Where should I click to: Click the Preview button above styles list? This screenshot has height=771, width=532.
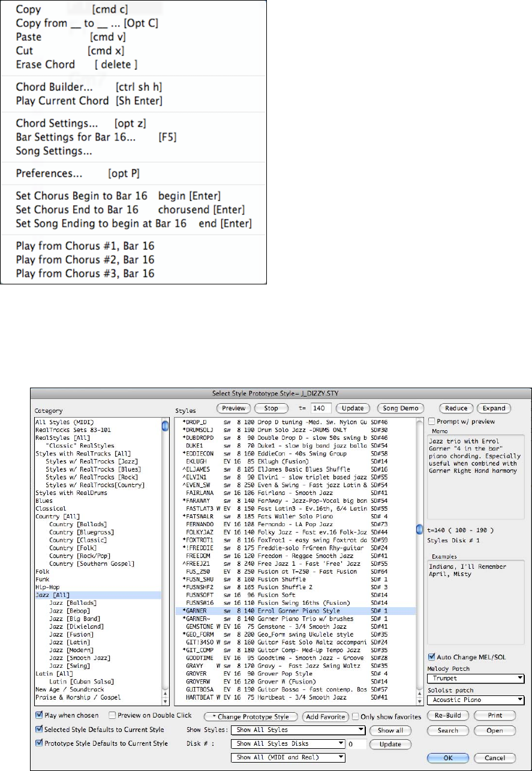pyautogui.click(x=233, y=408)
